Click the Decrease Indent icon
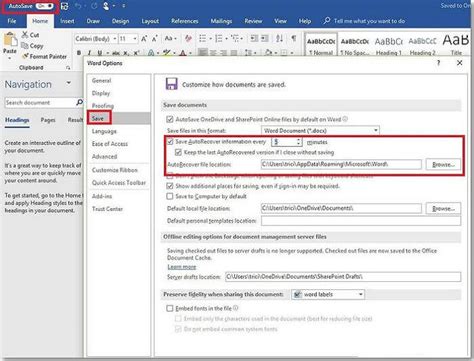Image resolution: width=474 pixels, height=361 pixels. (254, 39)
